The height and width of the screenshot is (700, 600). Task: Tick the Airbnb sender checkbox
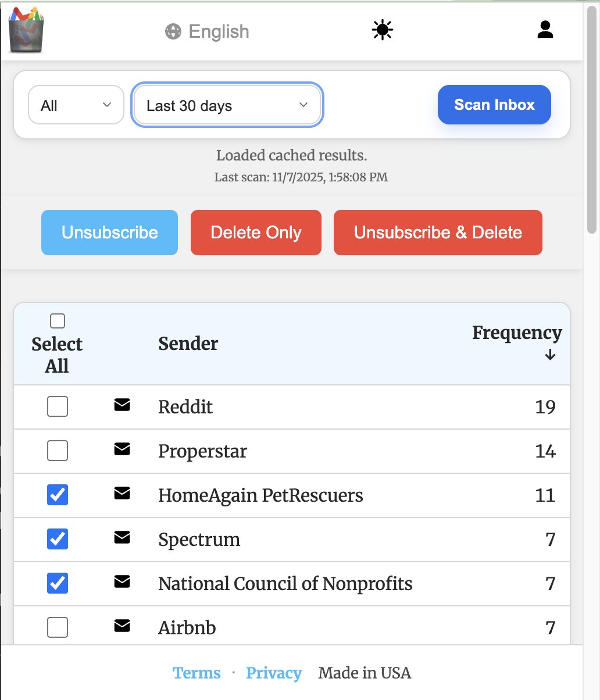[x=58, y=627]
